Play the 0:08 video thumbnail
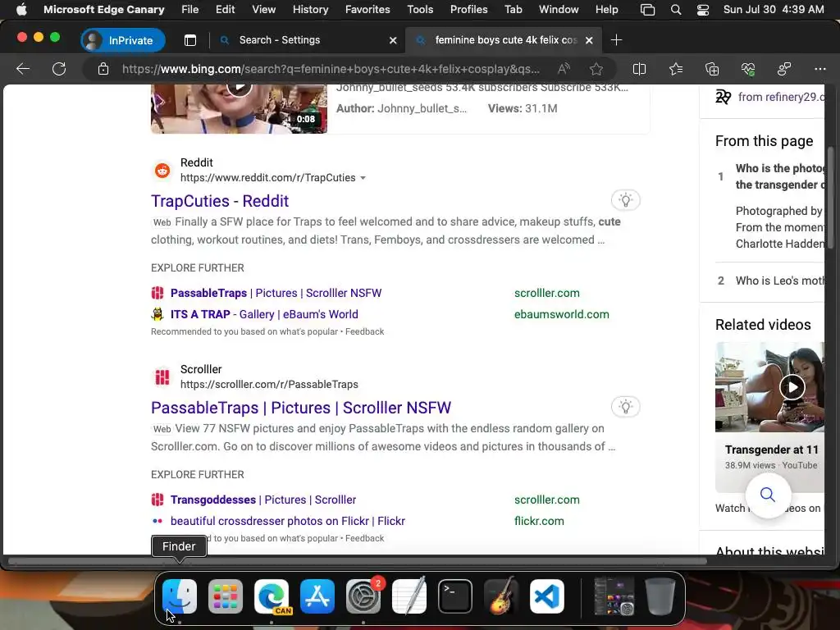The width and height of the screenshot is (840, 630). coord(239,109)
